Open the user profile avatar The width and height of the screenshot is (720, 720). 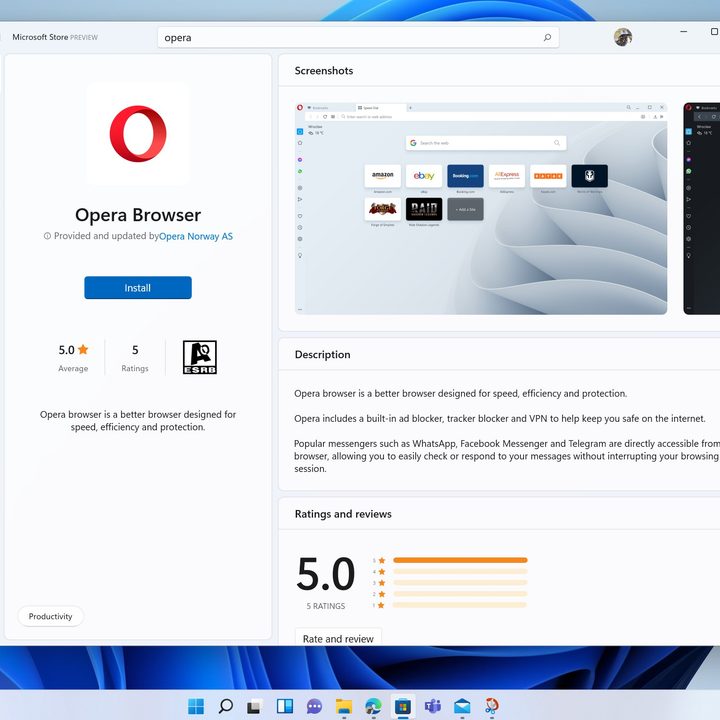tap(623, 37)
